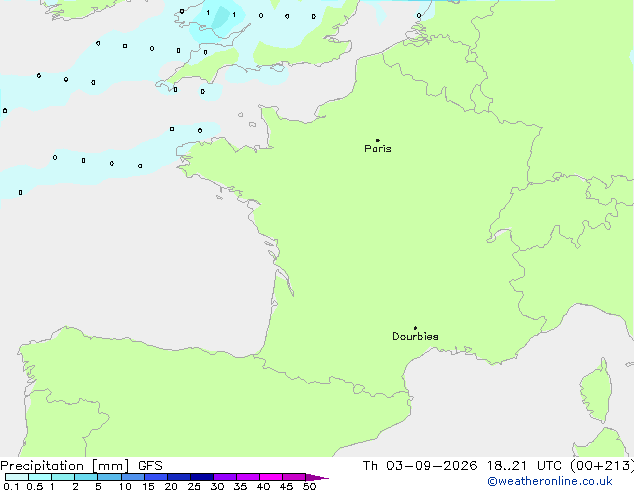
Task: Select the Dourbies location label
Action: click(x=415, y=336)
